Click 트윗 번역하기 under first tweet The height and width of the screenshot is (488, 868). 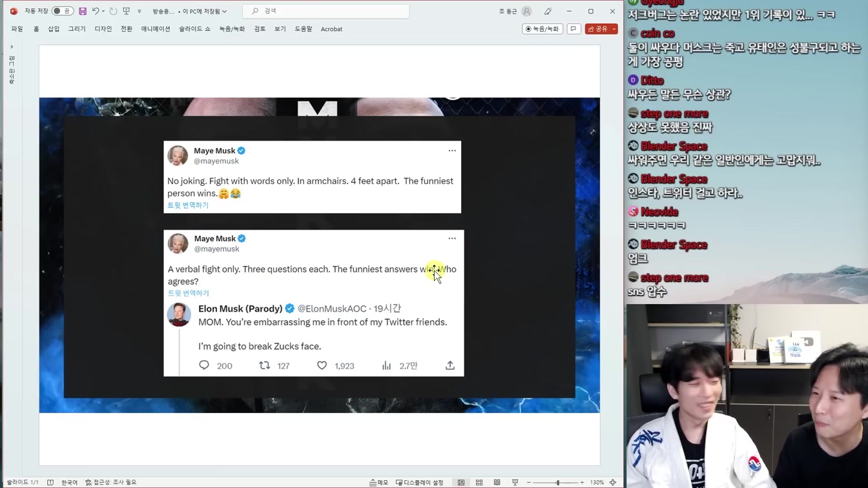188,205
